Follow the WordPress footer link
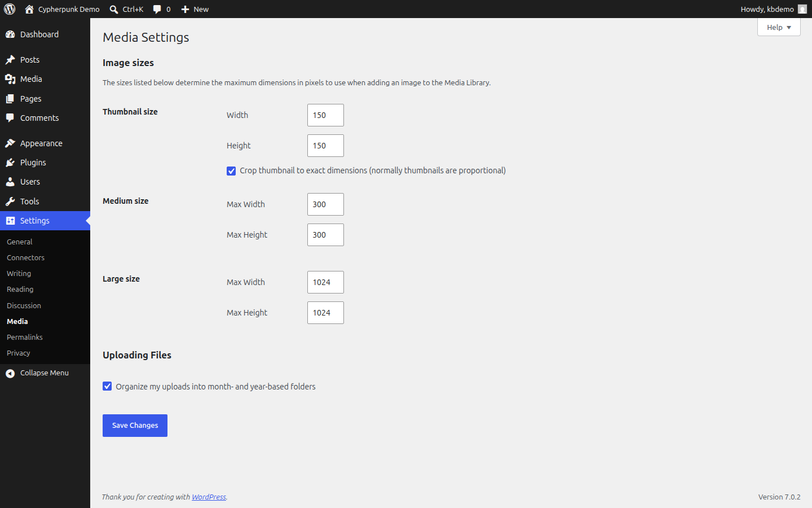This screenshot has height=508, width=812. click(x=209, y=497)
